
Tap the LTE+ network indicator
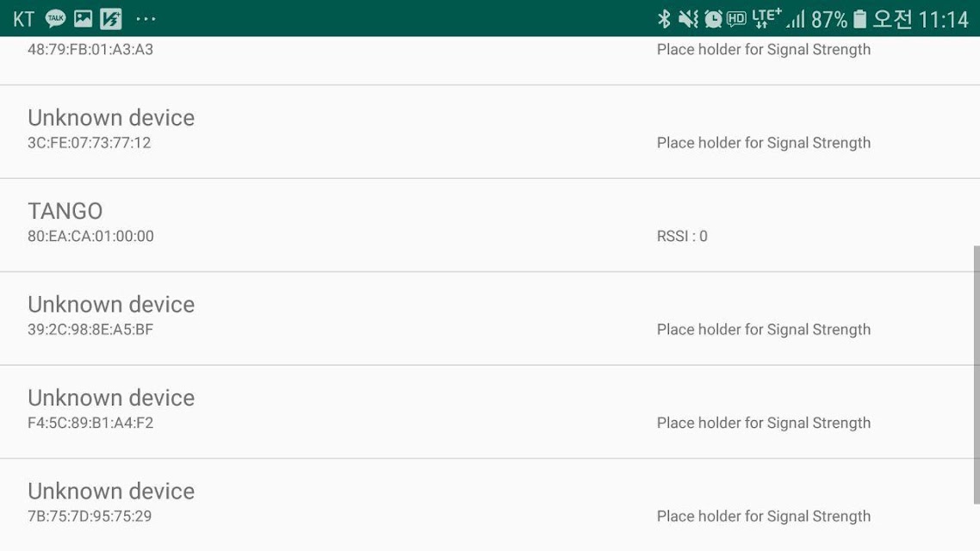(766, 19)
